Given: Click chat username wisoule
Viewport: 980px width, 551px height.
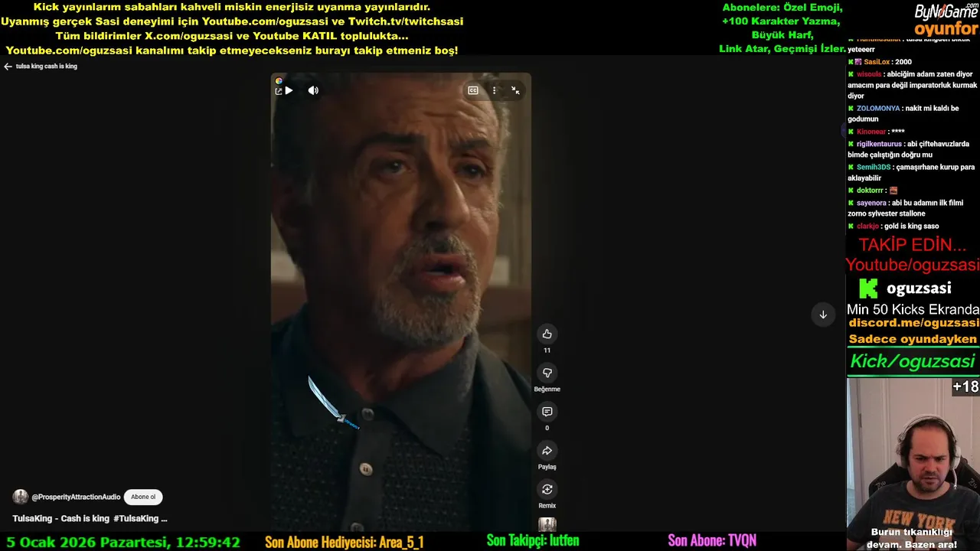Looking at the screenshot, I should click(869, 74).
